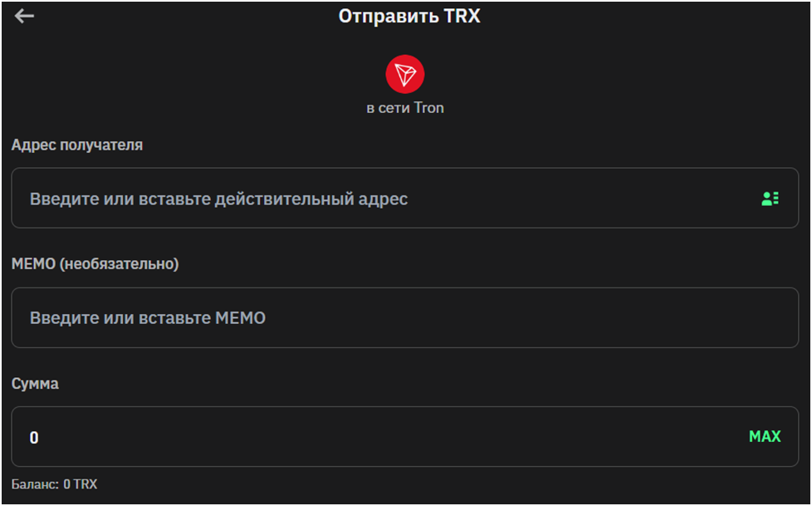Click the word 'Баланс:' below amount
Screen dimensions: 812x506
(35, 484)
